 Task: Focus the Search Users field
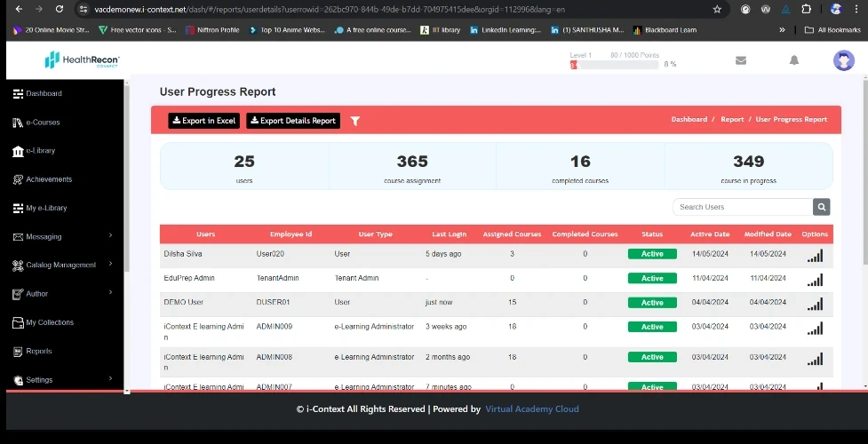tap(743, 207)
